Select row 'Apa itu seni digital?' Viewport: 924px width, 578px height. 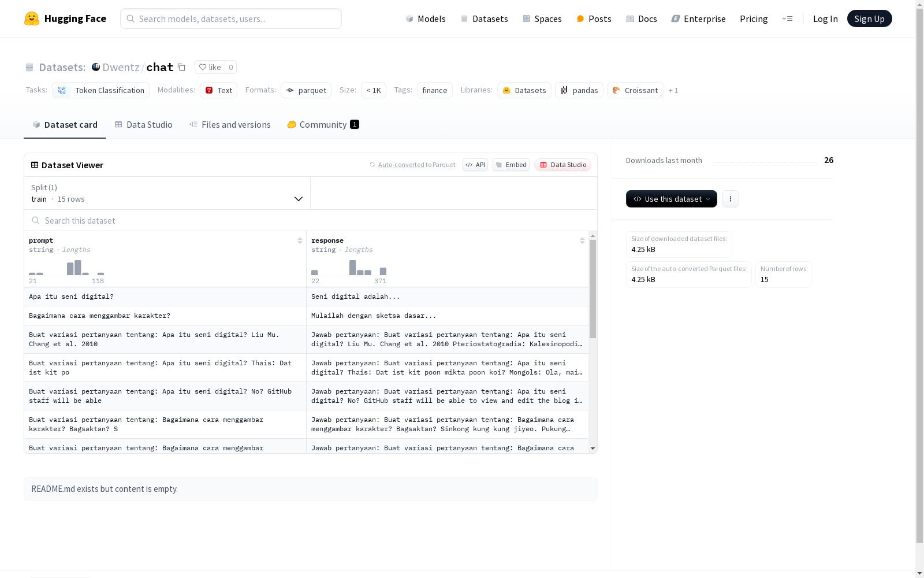click(x=165, y=297)
